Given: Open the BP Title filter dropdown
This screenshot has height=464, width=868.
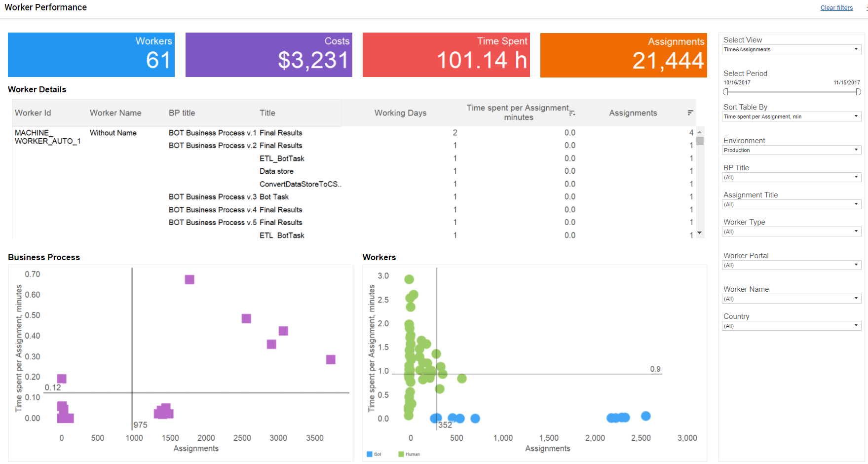Looking at the screenshot, I should pos(792,177).
